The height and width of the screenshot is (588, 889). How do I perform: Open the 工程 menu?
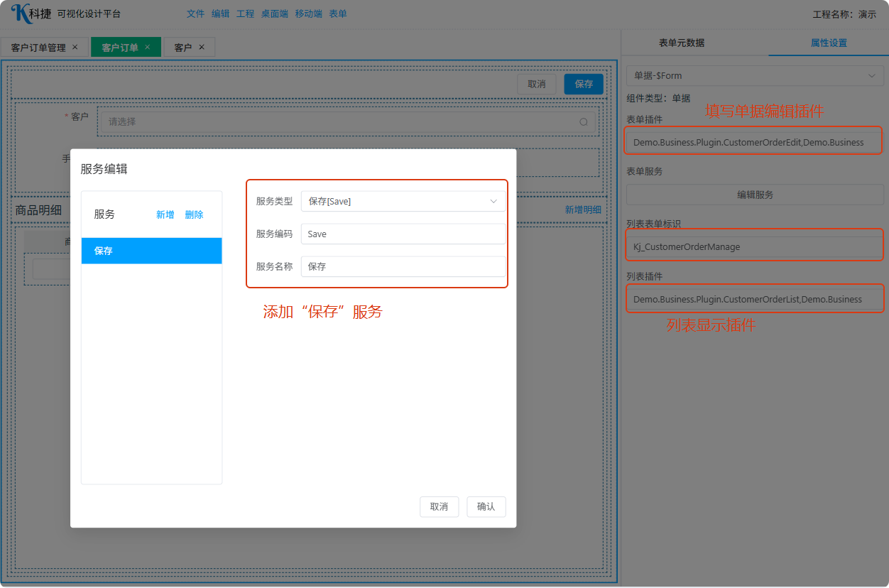coord(245,13)
